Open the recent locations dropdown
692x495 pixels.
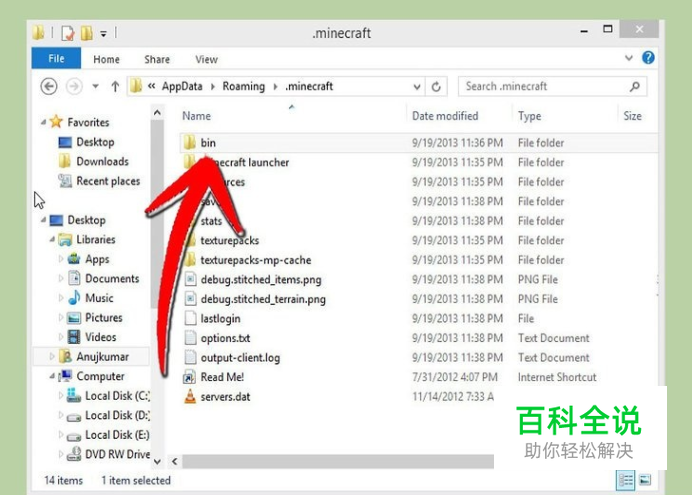click(x=95, y=86)
